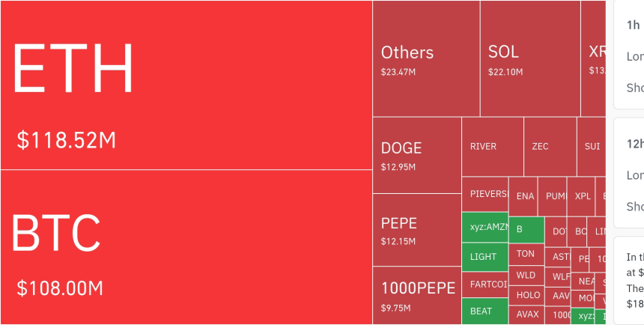Click the PEPE $12.15M block
The height and width of the screenshot is (325, 644).
click(x=416, y=230)
